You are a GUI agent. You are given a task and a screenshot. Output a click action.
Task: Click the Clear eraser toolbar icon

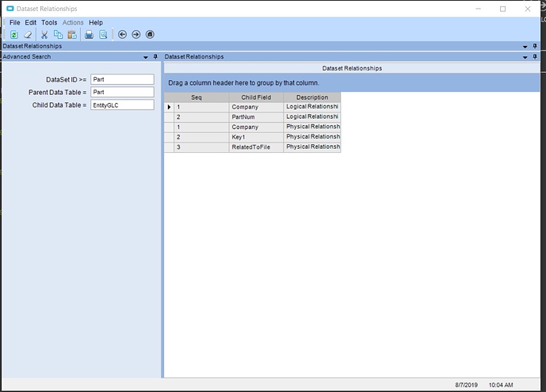pyautogui.click(x=28, y=34)
